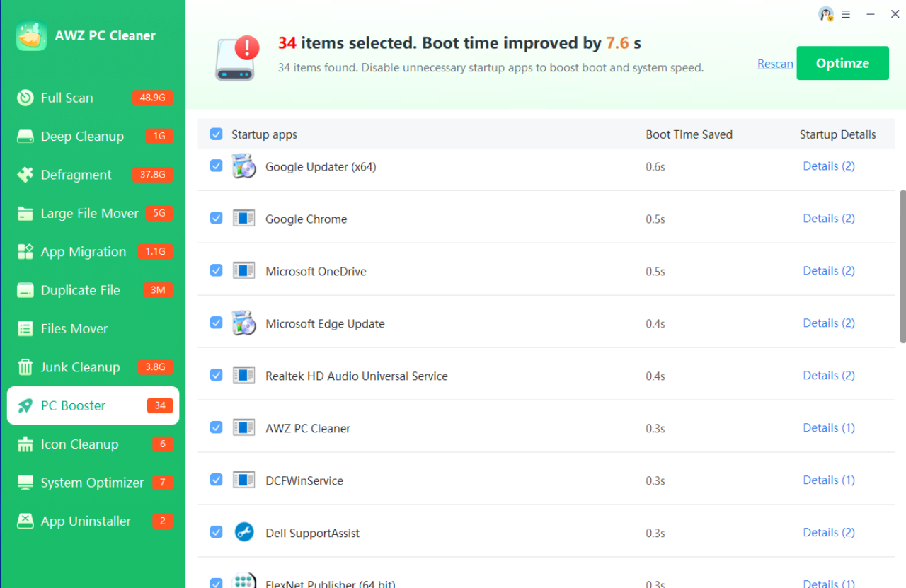Select App Migration in sidebar
This screenshot has height=588, width=906.
(x=93, y=252)
